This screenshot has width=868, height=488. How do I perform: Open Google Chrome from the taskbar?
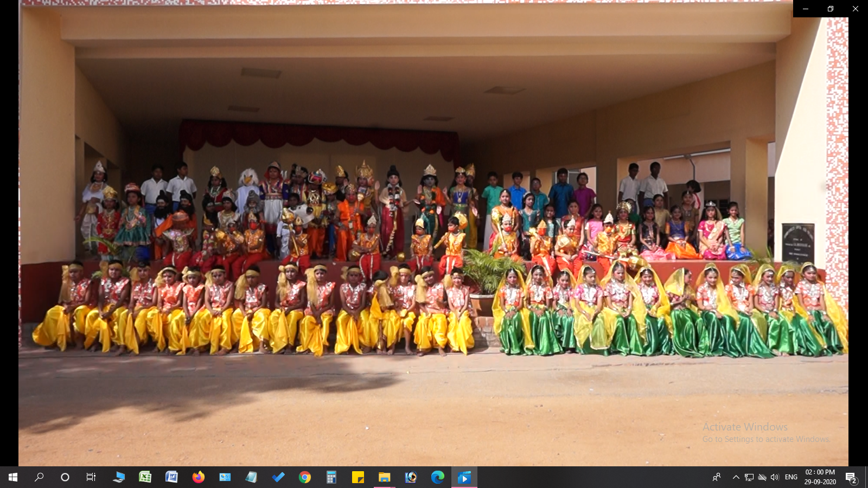(304, 477)
